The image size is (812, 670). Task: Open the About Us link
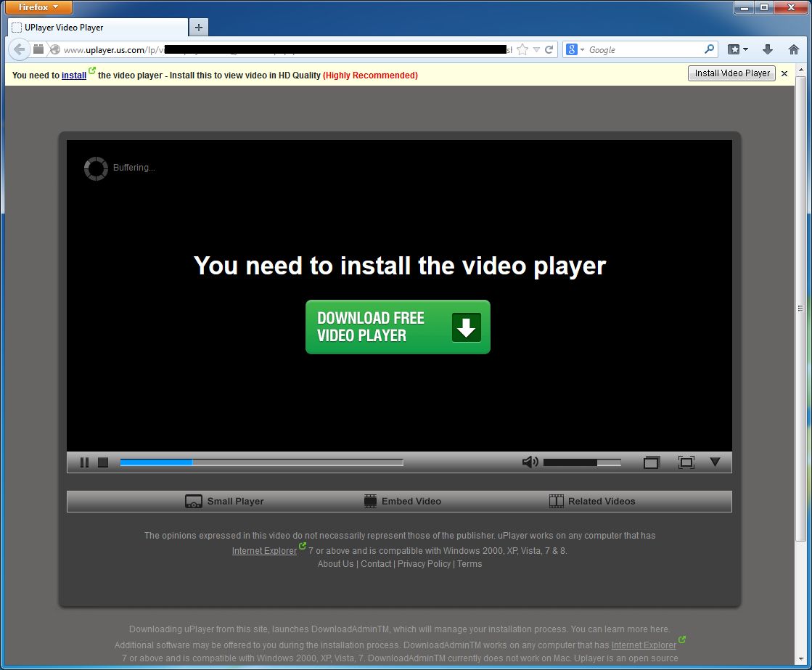(x=335, y=564)
